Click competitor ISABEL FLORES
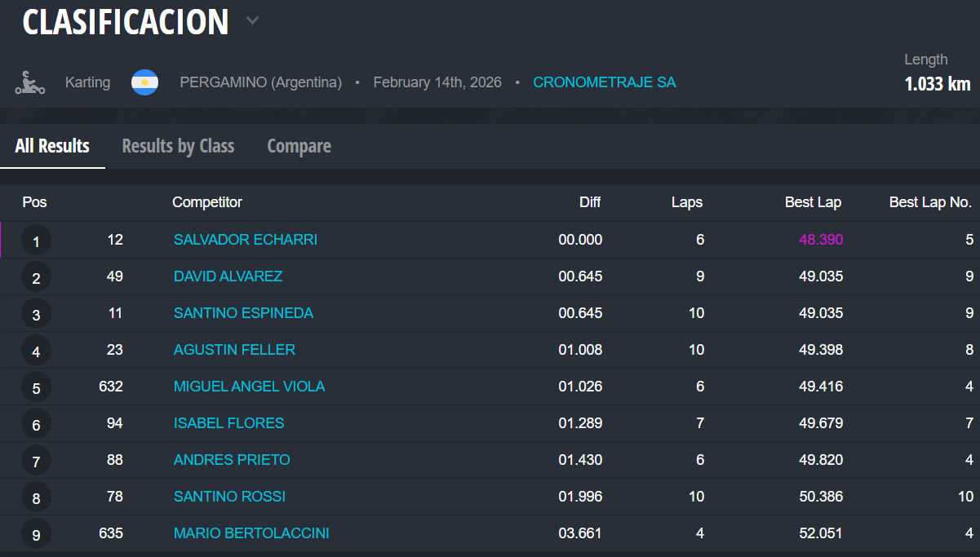This screenshot has width=980, height=557. point(228,423)
